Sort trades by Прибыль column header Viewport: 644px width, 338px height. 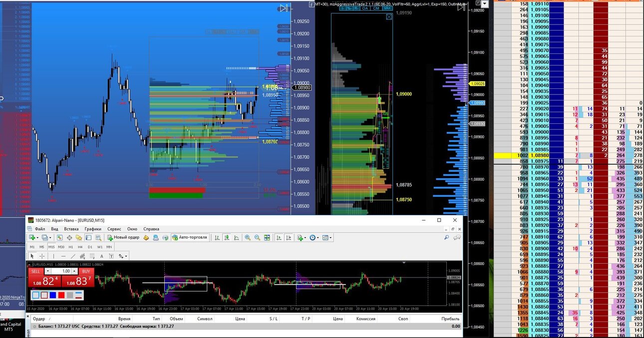(450, 318)
